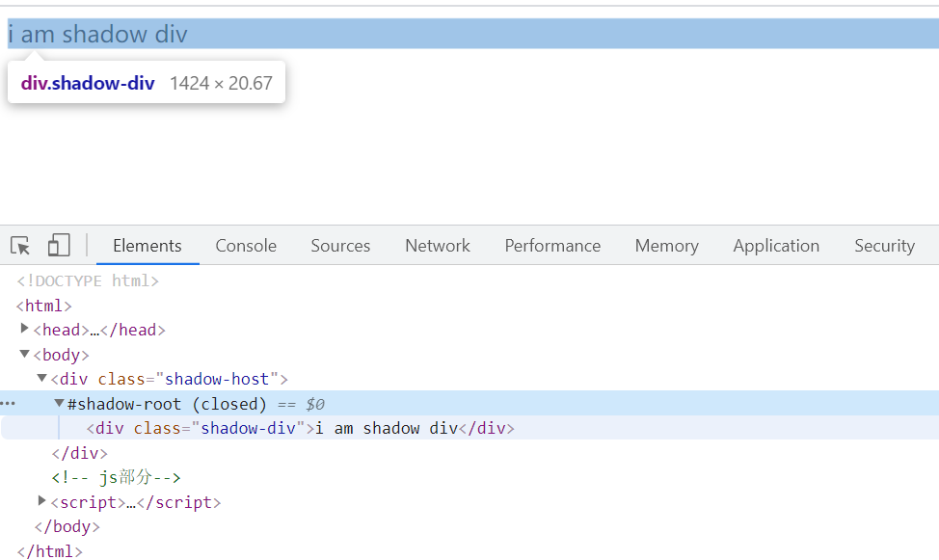Switch to the Memory tab

point(667,246)
